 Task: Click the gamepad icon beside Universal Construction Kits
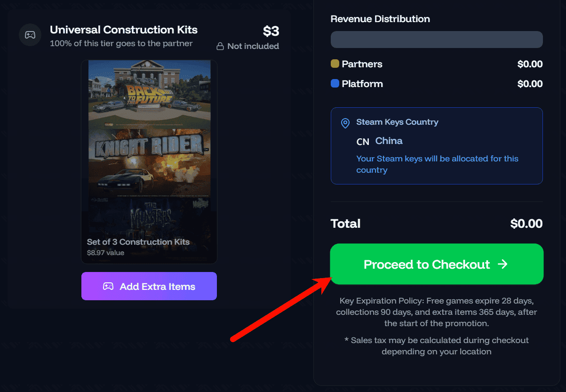[x=30, y=35]
